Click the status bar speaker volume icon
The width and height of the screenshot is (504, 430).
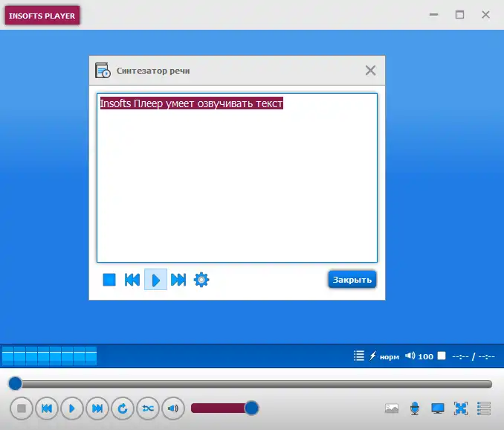click(410, 356)
